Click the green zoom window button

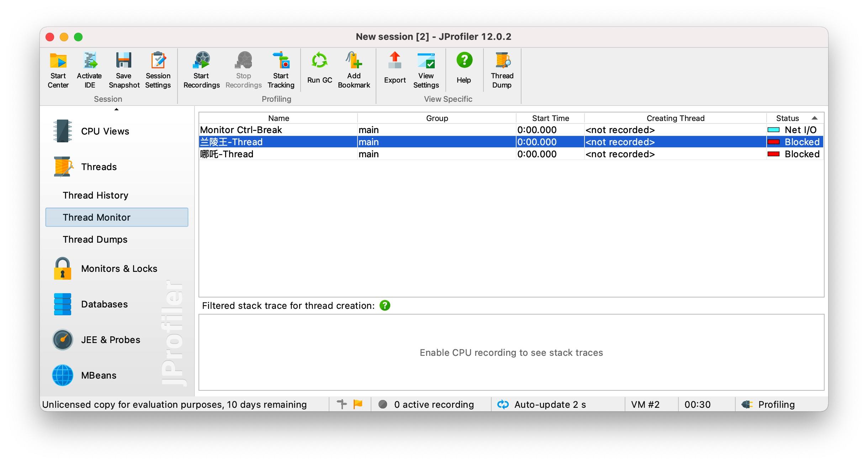point(78,37)
